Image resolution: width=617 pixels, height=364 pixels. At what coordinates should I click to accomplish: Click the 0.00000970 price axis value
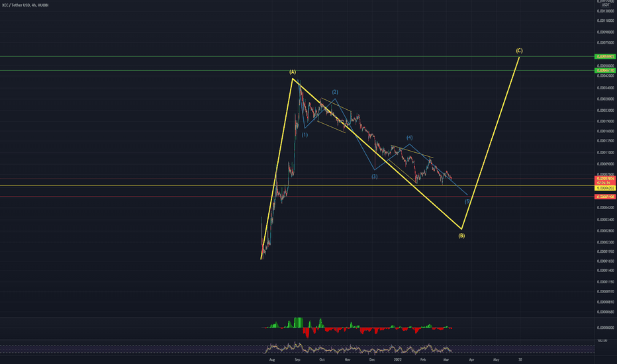[x=605, y=292]
